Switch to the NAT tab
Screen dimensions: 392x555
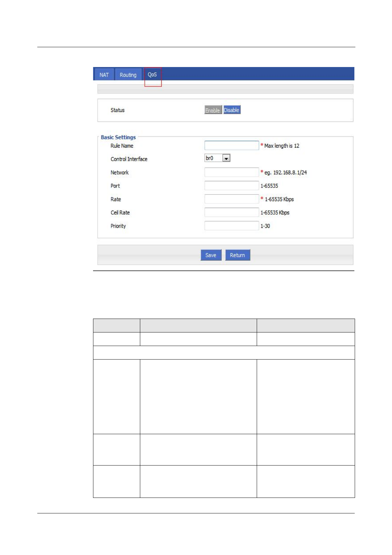(x=104, y=75)
